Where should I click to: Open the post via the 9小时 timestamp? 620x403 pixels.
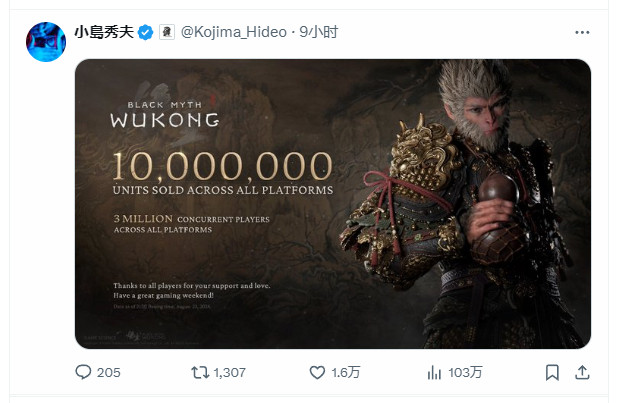point(319,32)
